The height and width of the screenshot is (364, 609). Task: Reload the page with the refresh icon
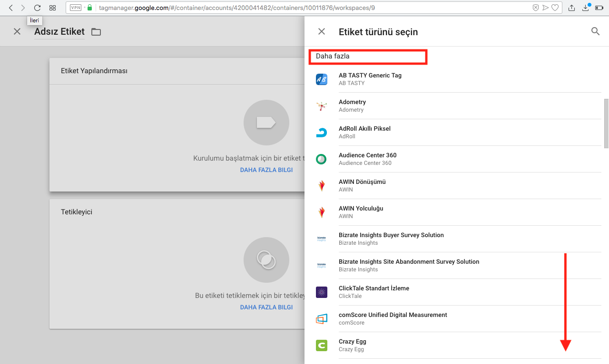(x=37, y=8)
